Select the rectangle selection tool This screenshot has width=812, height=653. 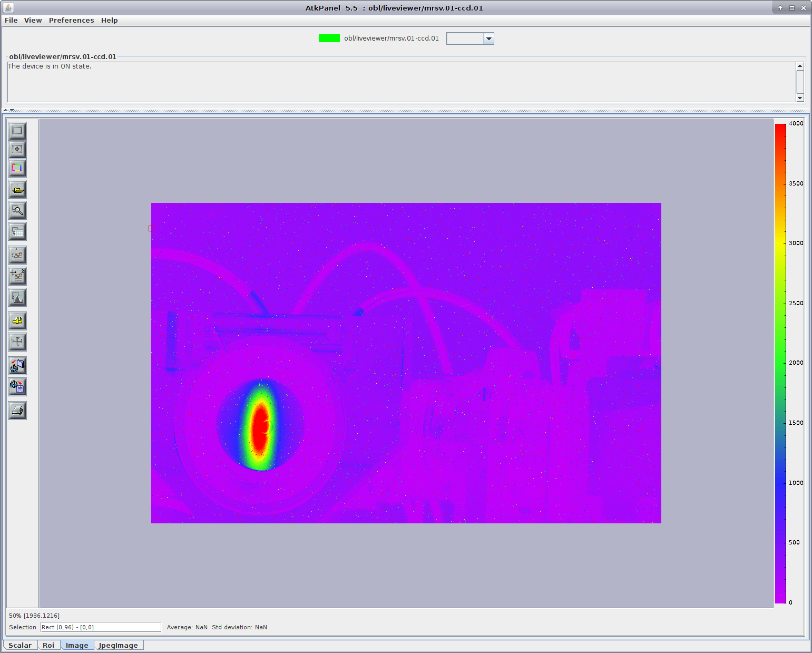pos(17,130)
